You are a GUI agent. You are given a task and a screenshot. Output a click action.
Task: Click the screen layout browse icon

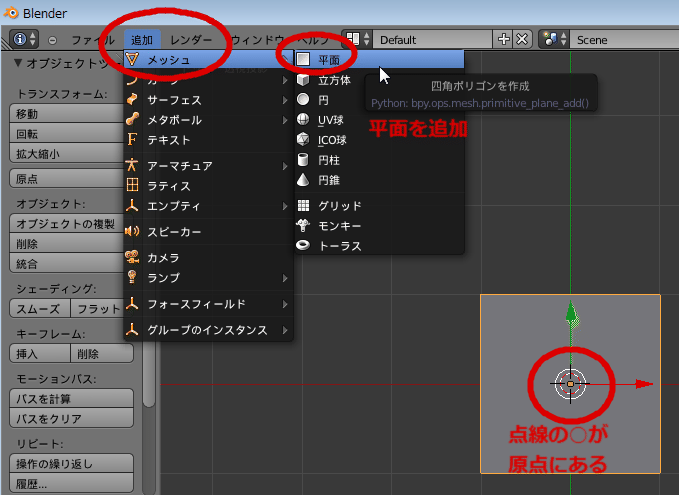(353, 39)
